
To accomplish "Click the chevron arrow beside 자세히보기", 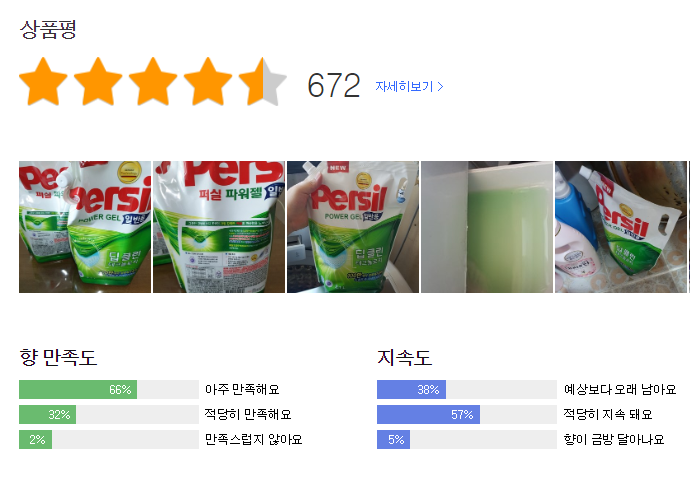I will pos(441,86).
